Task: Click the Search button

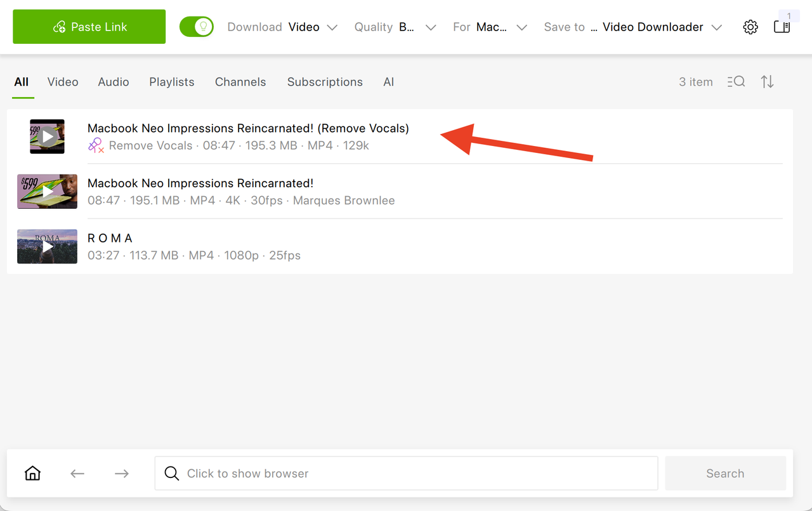Action: pyautogui.click(x=725, y=474)
